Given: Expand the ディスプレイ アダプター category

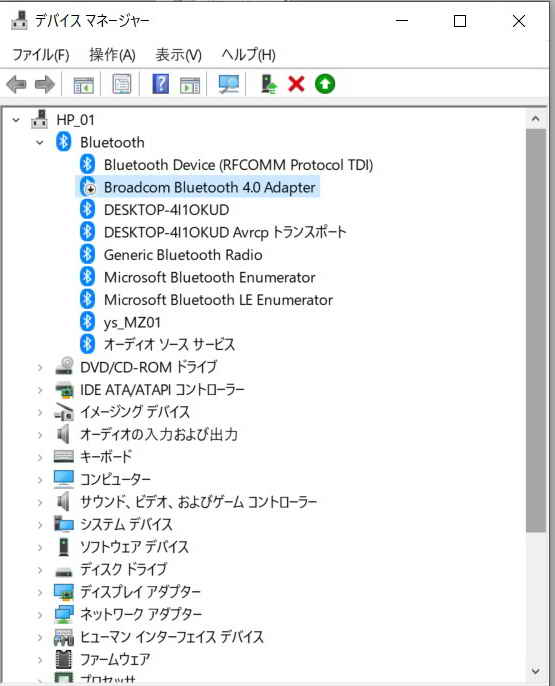Looking at the screenshot, I should [40, 592].
